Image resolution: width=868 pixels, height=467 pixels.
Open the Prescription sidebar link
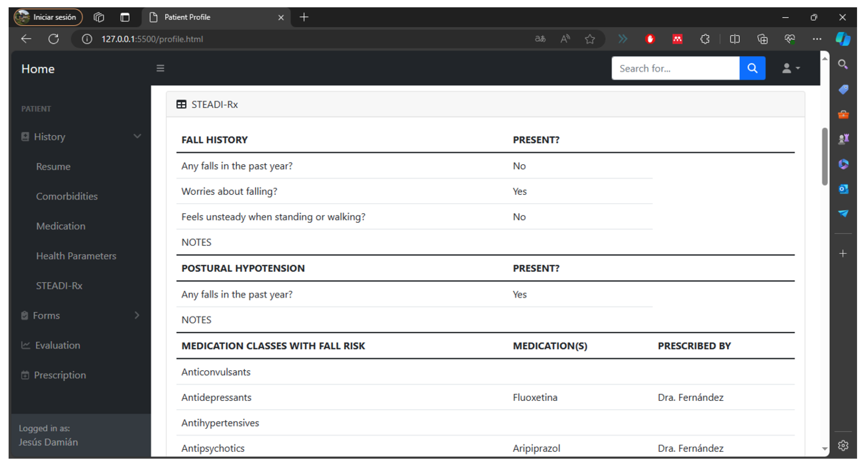pyautogui.click(x=60, y=375)
